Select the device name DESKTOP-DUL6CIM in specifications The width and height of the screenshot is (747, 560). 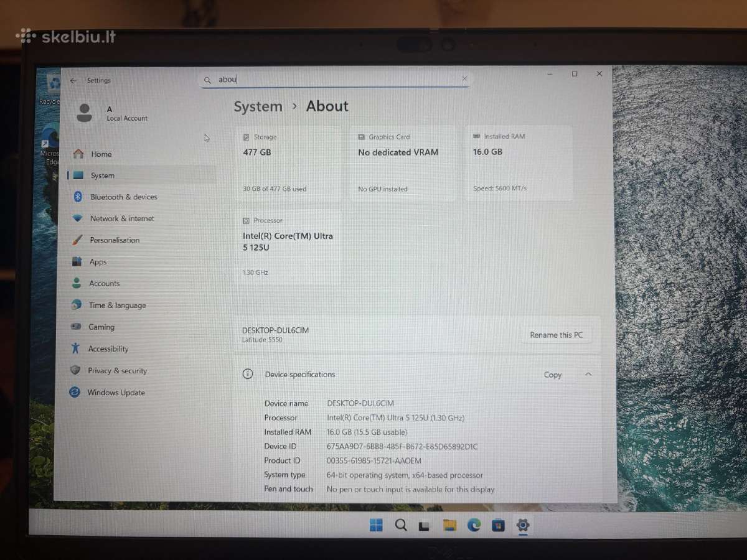(x=360, y=403)
